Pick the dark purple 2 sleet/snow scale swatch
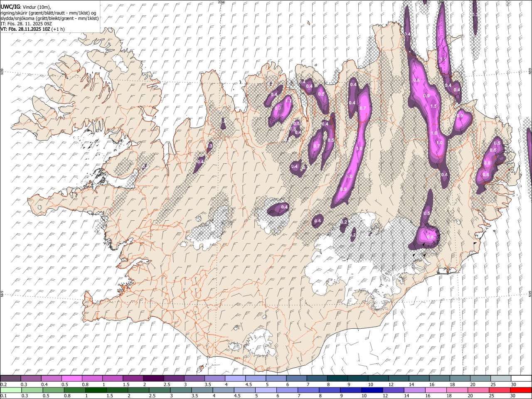This screenshot has width=532, height=399. [153, 378]
